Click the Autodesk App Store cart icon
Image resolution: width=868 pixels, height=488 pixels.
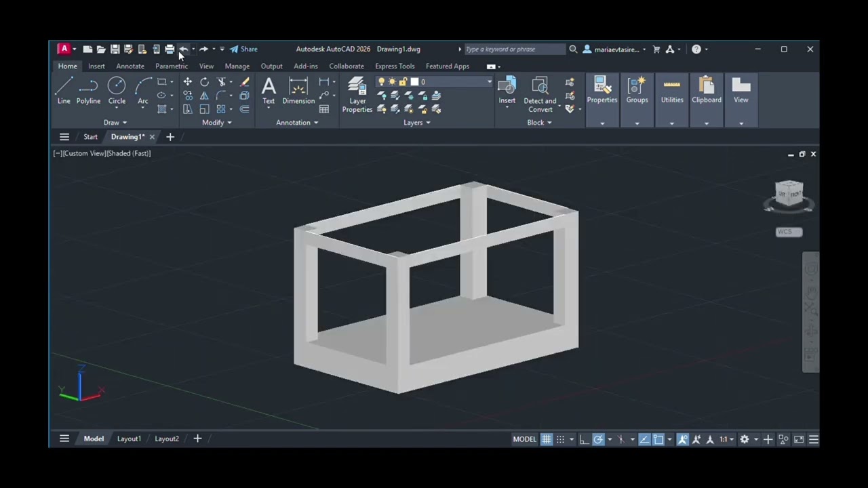[x=656, y=49]
